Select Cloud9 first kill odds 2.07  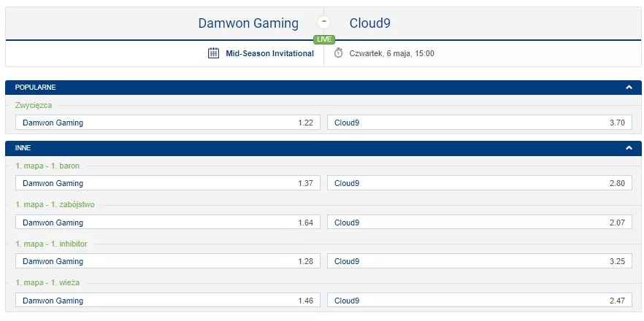click(x=479, y=223)
